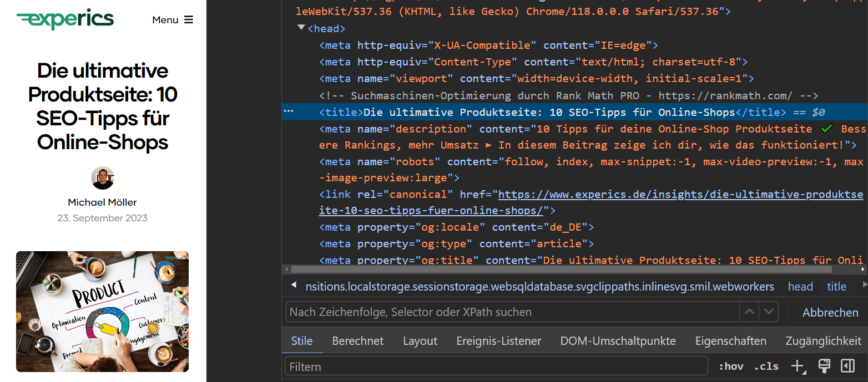
Task: Click the breadcrumb right scroll arrow
Action: click(x=864, y=286)
